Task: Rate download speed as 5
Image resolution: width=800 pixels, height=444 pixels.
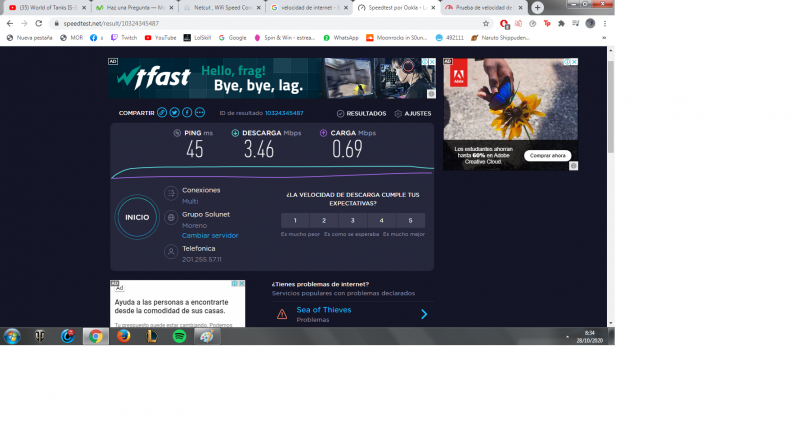Action: click(x=410, y=220)
